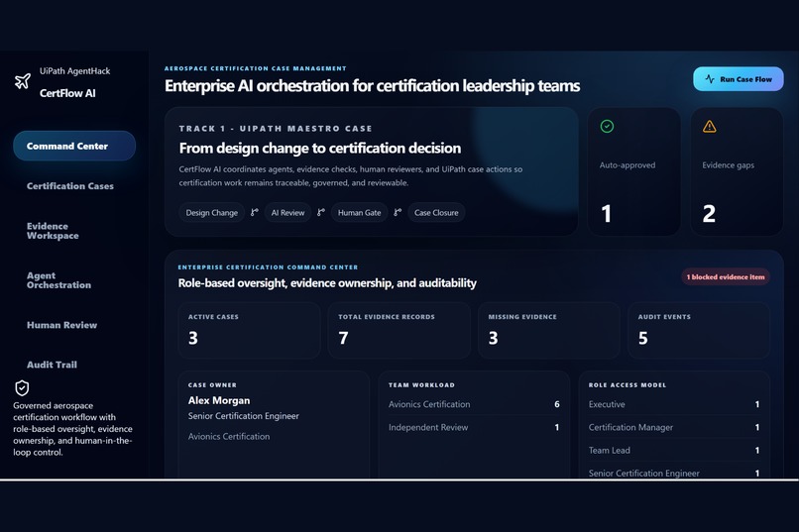Click the Auto-approved count 1
The image size is (799, 532).
(x=606, y=213)
